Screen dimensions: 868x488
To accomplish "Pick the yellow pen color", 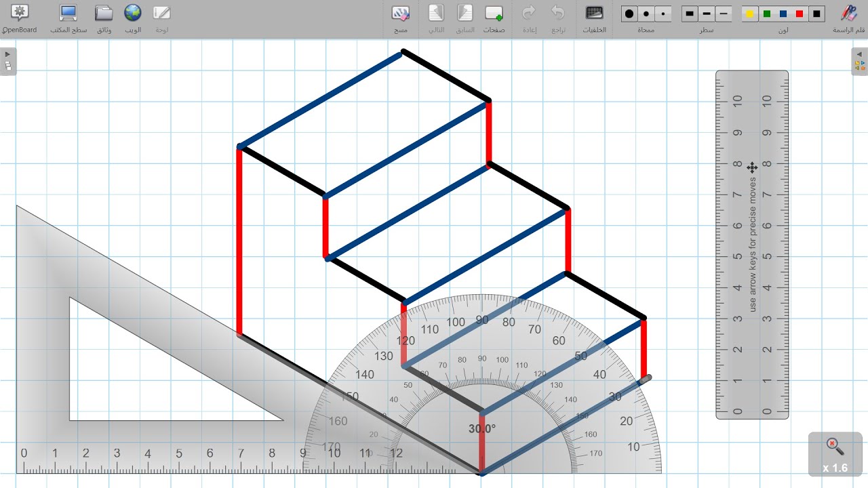I will point(750,14).
